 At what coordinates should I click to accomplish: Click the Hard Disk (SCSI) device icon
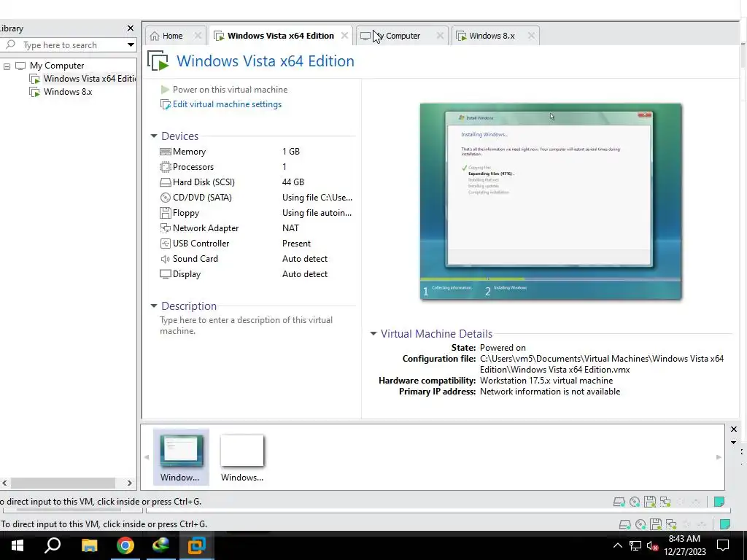[166, 182]
